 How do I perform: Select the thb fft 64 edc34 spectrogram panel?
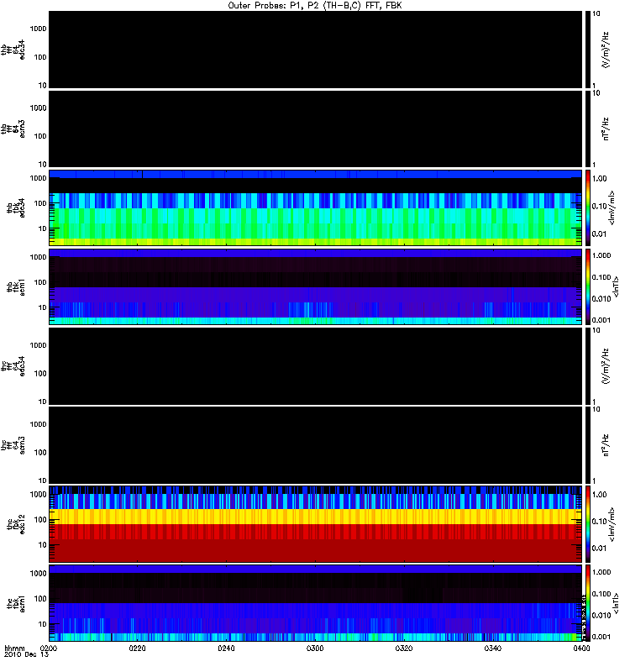click(315, 50)
